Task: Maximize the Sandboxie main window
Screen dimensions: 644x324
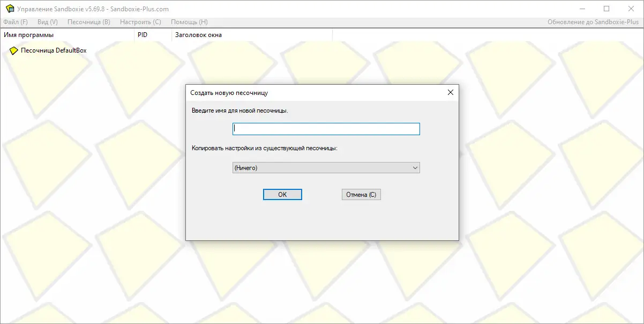Action: 606,9
